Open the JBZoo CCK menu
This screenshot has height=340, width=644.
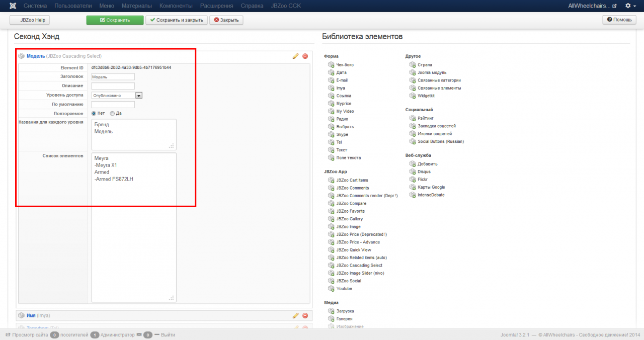pos(285,6)
